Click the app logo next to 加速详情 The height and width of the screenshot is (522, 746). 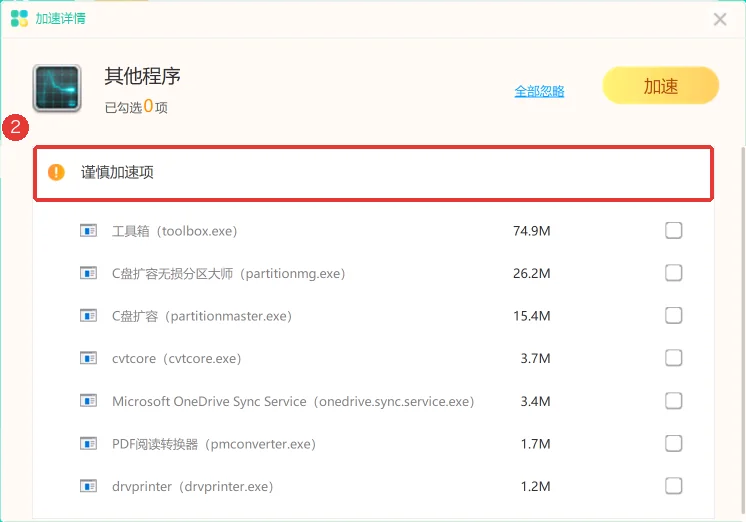click(x=20, y=19)
